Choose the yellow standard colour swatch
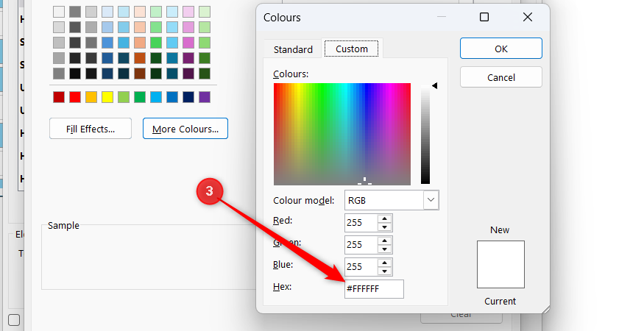 (x=107, y=97)
